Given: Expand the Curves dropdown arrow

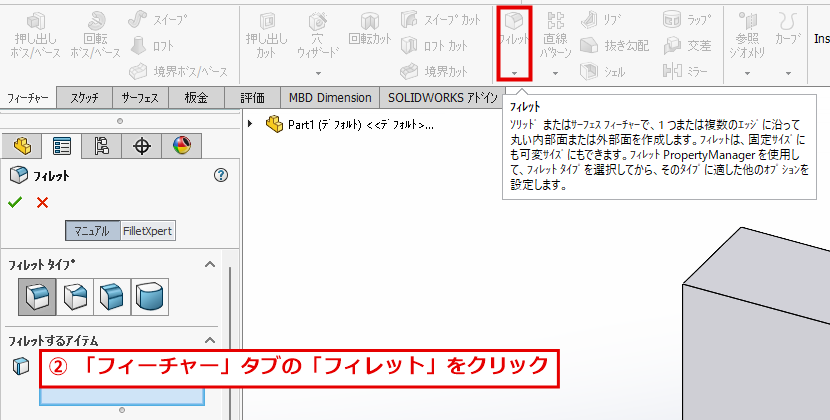Looking at the screenshot, I should (x=788, y=73).
